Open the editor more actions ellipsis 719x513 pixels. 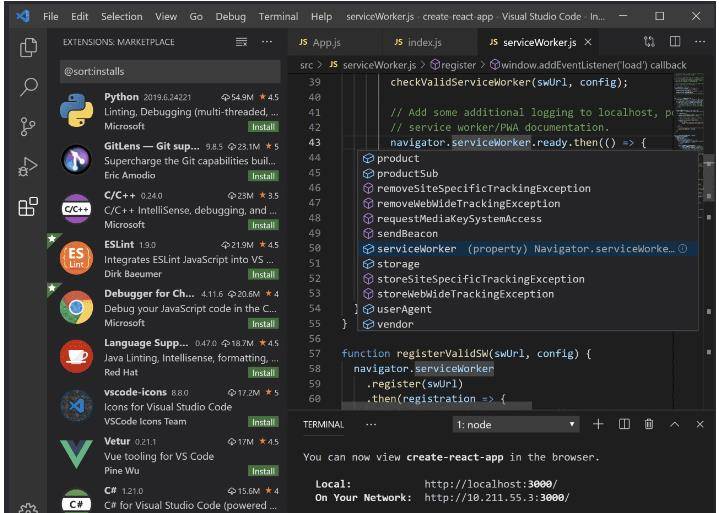point(700,42)
